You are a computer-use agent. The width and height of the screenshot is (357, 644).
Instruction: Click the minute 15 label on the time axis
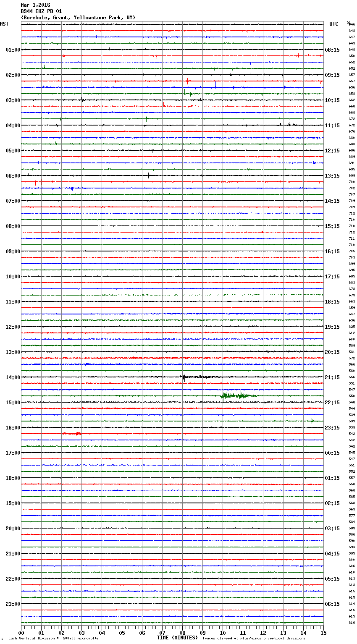tap(323, 633)
